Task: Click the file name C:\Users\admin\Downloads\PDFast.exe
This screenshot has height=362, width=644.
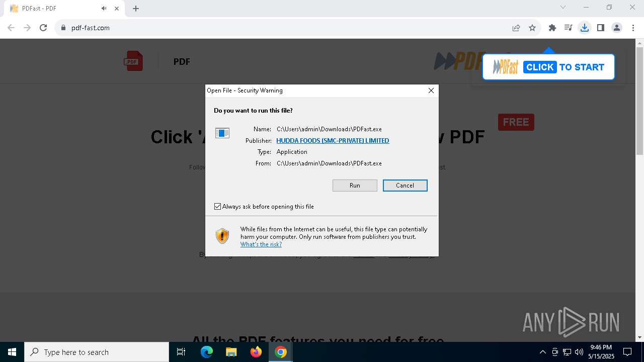Action: pos(329,129)
